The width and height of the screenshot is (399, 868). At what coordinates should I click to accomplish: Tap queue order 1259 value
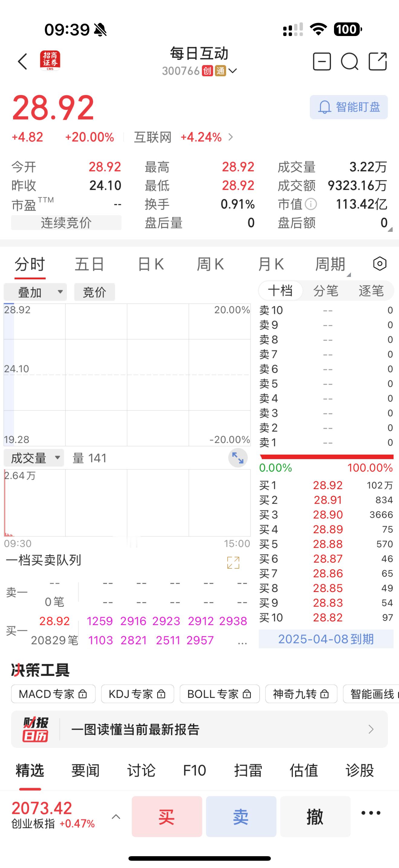click(x=99, y=621)
